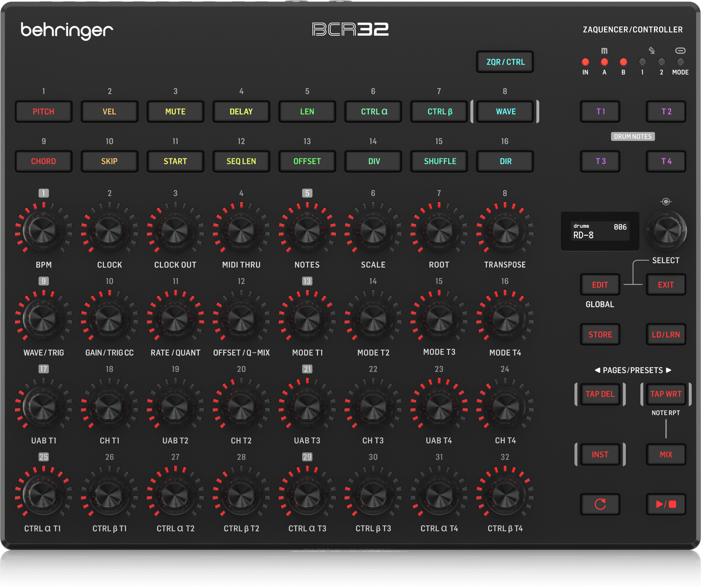The height and width of the screenshot is (588, 701).
Task: Click the DRUM NOTES label
Action: [x=633, y=136]
